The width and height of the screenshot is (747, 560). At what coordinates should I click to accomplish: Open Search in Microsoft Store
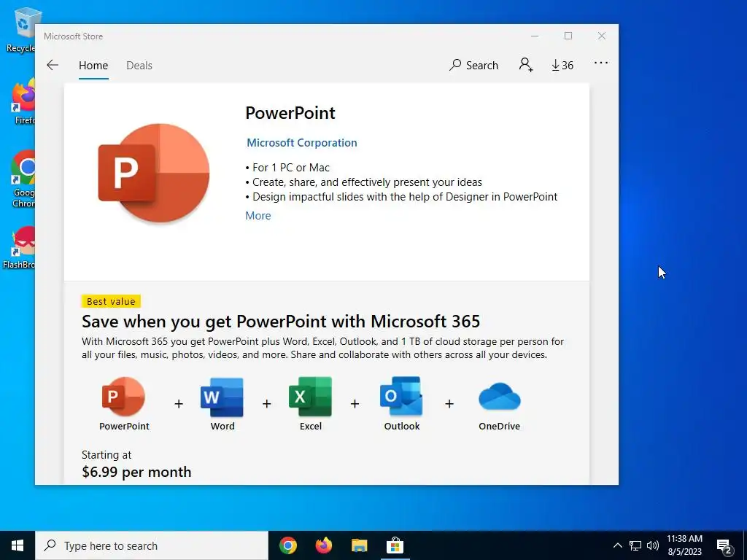click(x=473, y=65)
